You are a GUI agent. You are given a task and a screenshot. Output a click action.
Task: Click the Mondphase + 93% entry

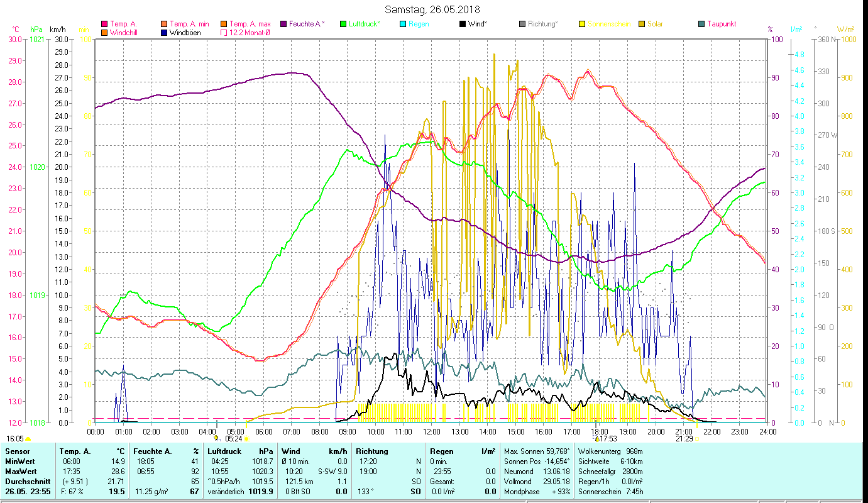click(x=537, y=492)
